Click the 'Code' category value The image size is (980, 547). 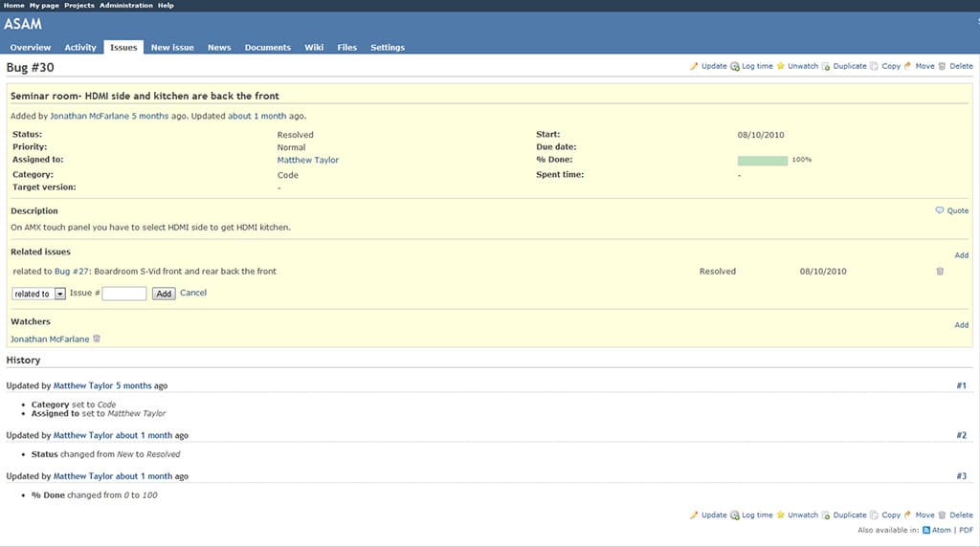287,175
